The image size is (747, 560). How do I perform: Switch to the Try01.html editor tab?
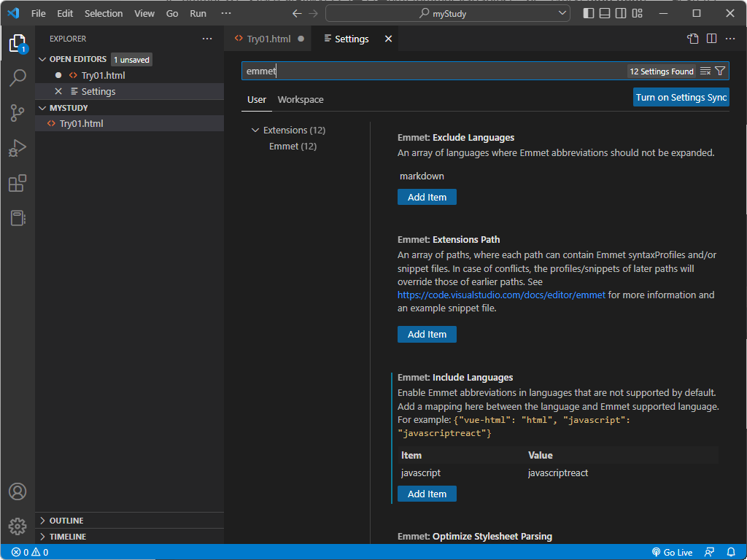point(268,39)
